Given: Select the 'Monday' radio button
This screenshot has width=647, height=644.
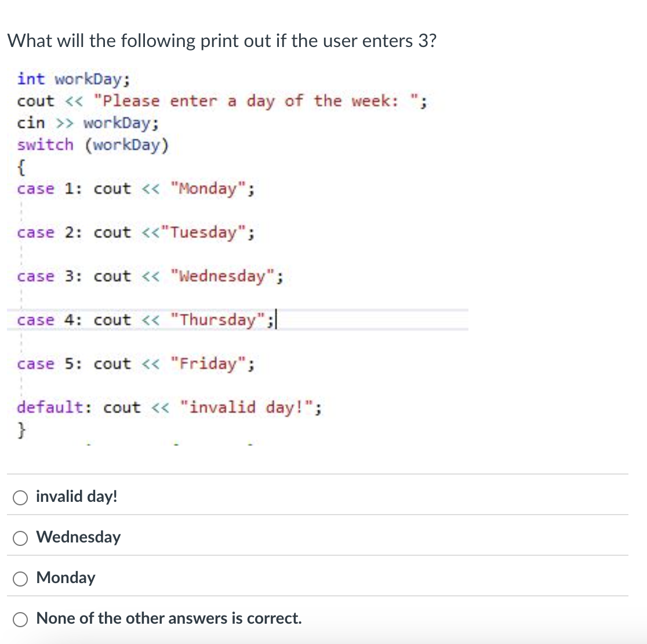Looking at the screenshot, I should click(20, 578).
